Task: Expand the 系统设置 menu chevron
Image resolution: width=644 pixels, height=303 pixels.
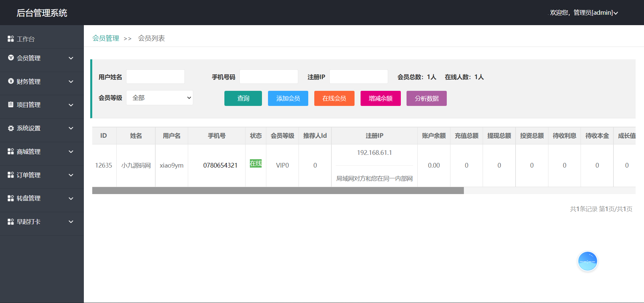Action: pyautogui.click(x=71, y=128)
